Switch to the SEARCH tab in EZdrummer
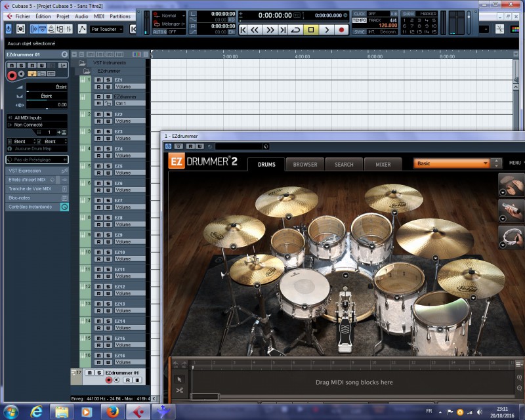525x420 pixels. coord(344,165)
